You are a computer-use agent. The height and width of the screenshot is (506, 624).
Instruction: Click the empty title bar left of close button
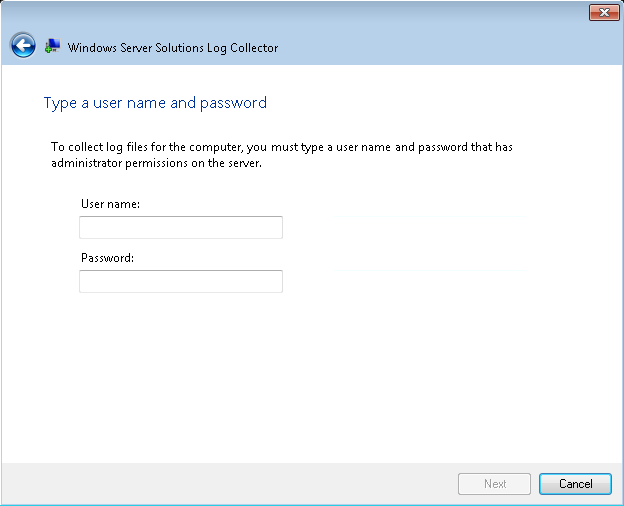[x=300, y=13]
